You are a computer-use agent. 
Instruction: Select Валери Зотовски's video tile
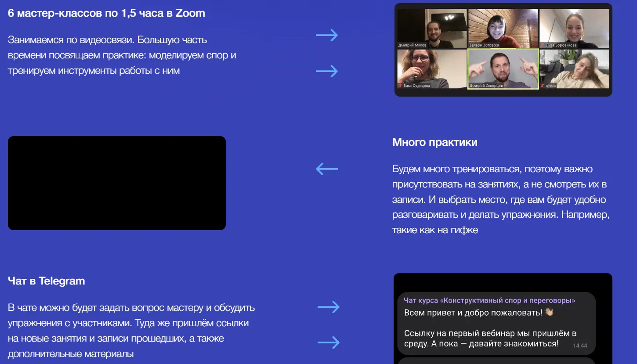[503, 28]
